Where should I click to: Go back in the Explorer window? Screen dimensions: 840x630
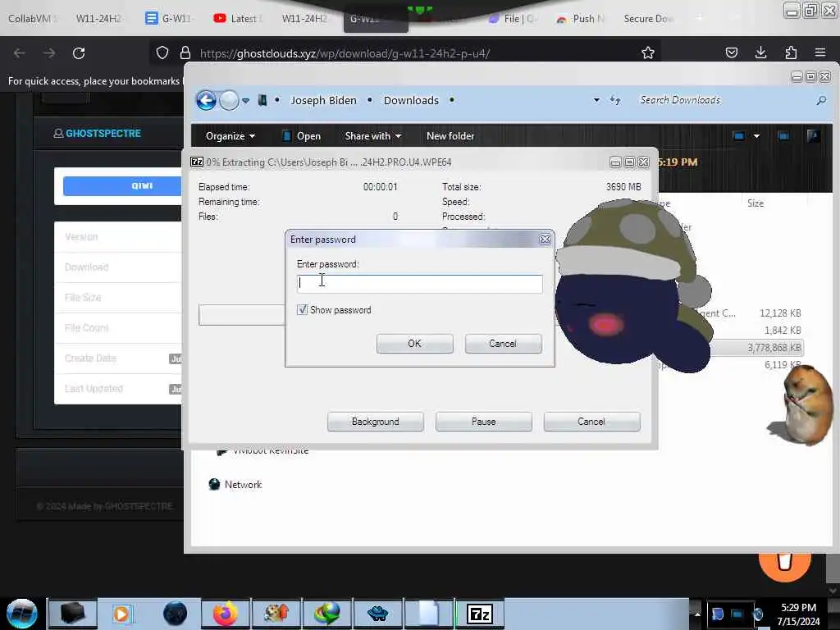[206, 100]
